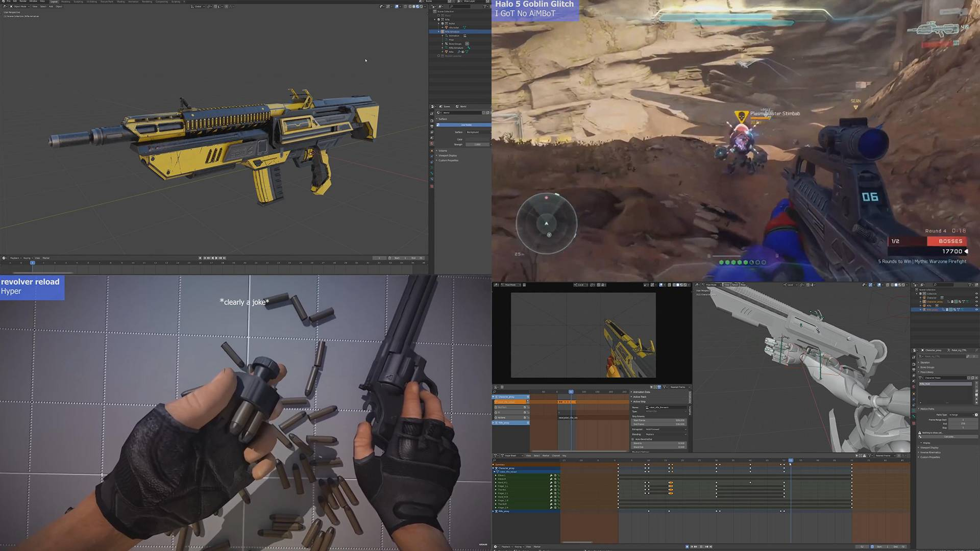Enable the Auto Blend In/Out checkbox
Image resolution: width=980 pixels, height=551 pixels.
click(x=632, y=439)
